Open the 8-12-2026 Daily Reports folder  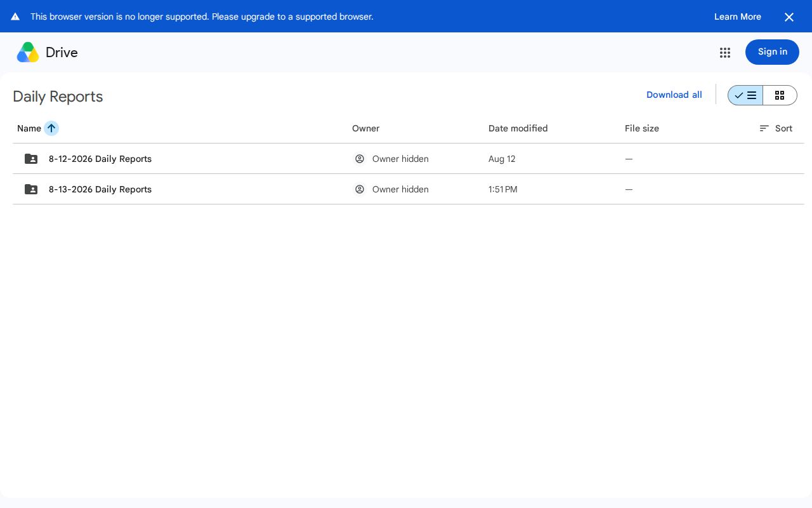[x=100, y=159]
